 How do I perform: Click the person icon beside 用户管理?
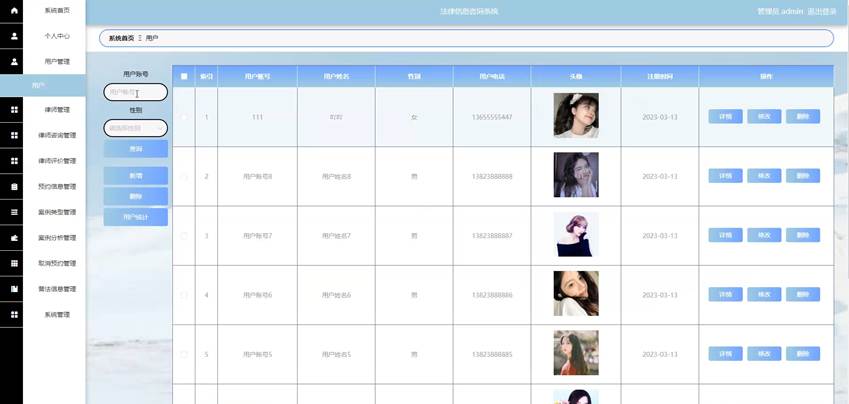[x=14, y=62]
